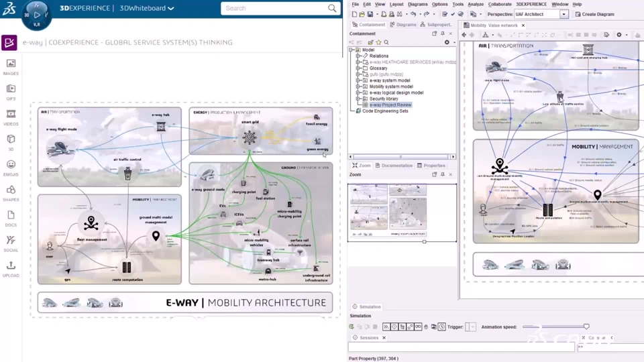Switch to the Properties tab
644x362 pixels.
(431, 166)
